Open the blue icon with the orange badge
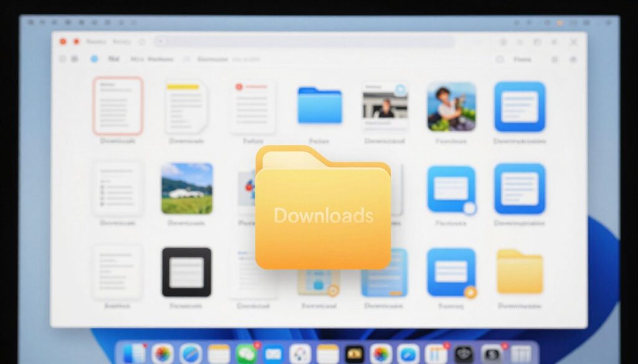 451,272
